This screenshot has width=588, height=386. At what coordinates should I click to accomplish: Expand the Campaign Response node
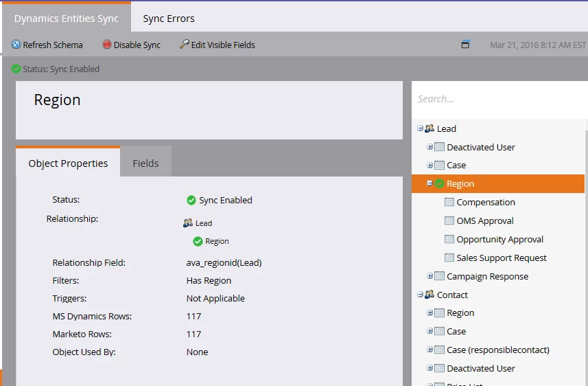click(430, 276)
